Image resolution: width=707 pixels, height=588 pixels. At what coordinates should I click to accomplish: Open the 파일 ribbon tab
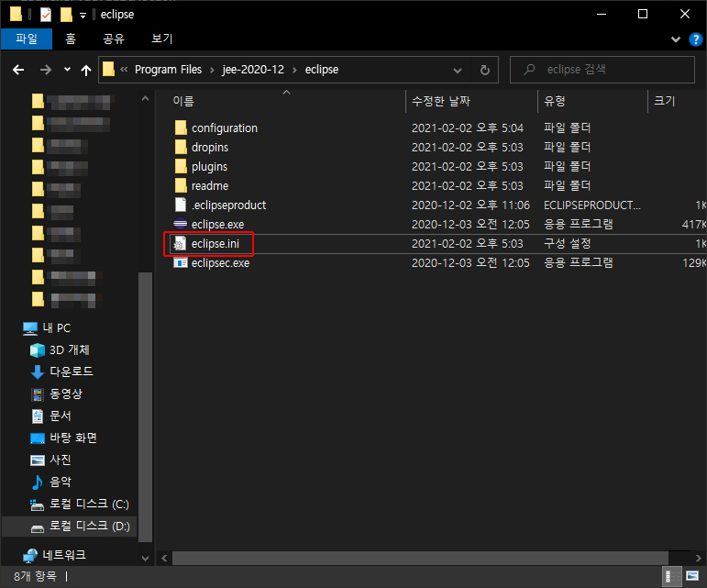pos(27,39)
